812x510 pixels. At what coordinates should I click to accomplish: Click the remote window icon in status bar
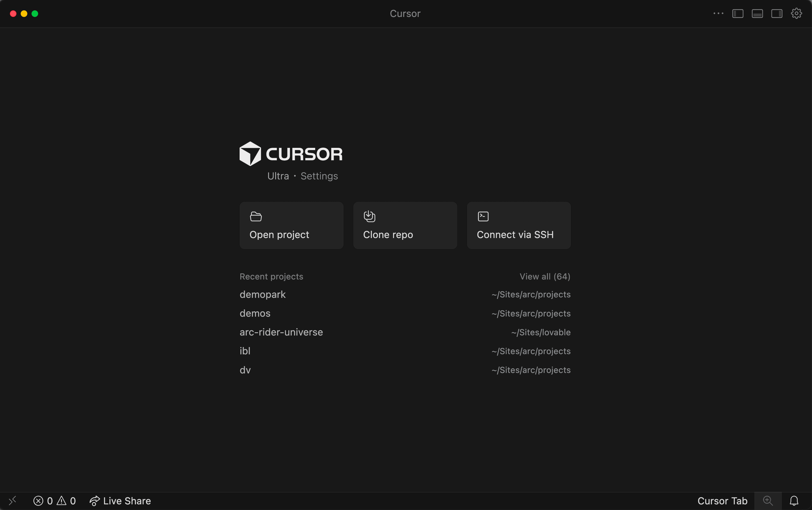[x=12, y=501]
